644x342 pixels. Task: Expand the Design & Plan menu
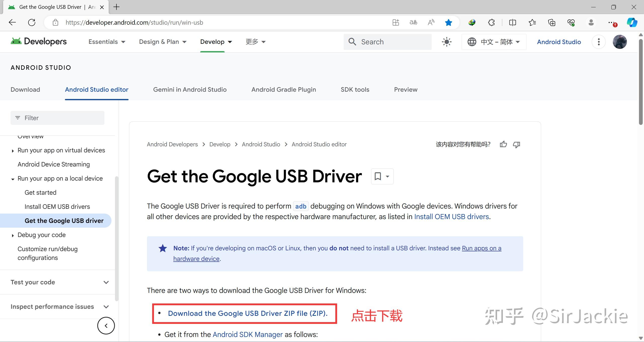click(x=163, y=42)
